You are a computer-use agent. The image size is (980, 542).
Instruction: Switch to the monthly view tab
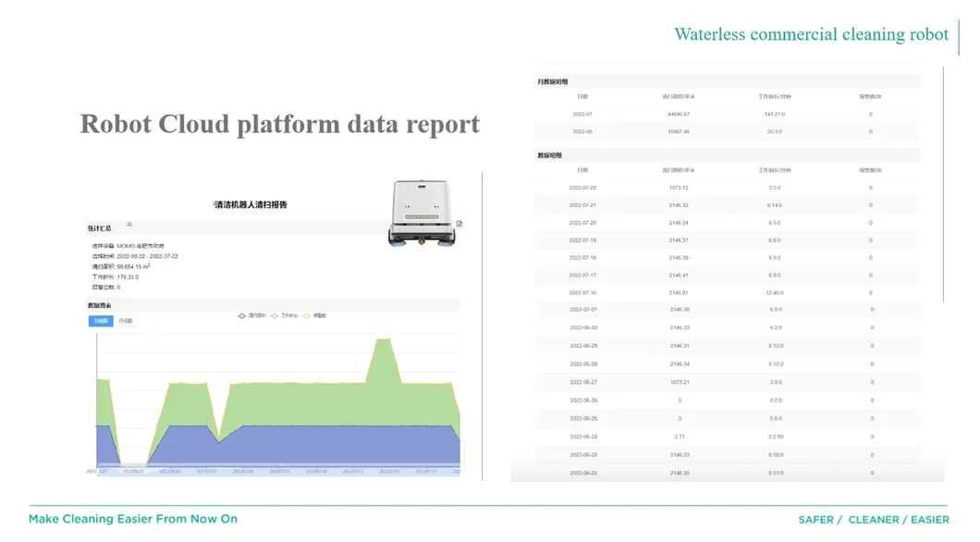coord(126,321)
